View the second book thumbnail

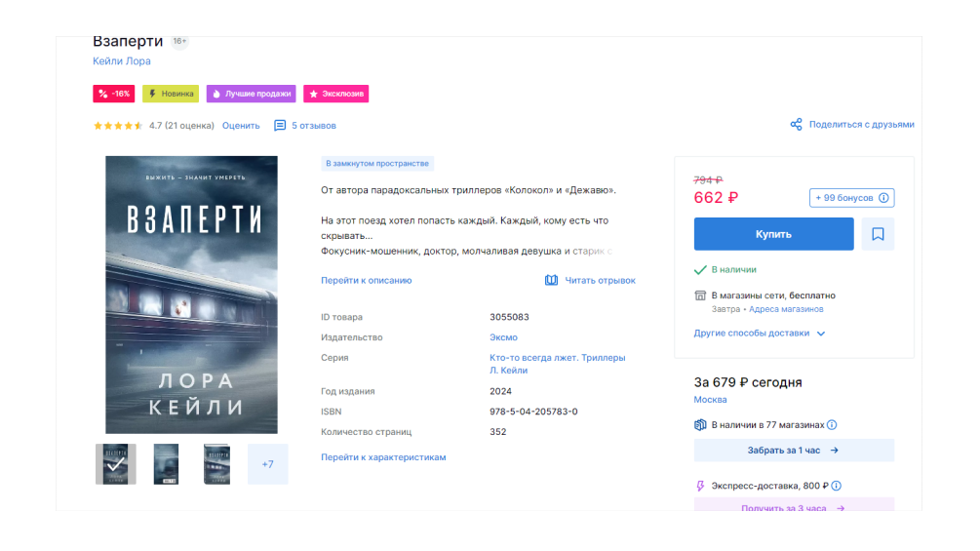click(167, 464)
